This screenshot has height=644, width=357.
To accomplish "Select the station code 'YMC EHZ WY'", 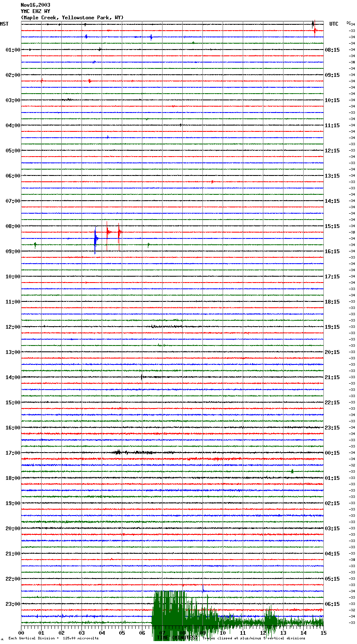I will click(x=35, y=11).
